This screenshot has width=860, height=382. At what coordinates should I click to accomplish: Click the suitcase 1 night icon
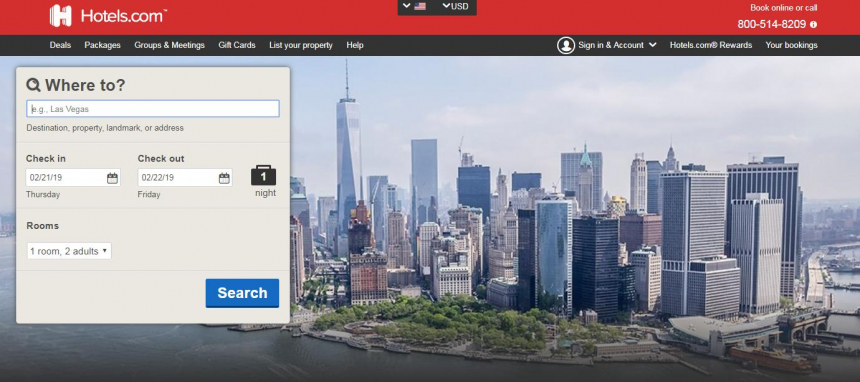tap(264, 175)
